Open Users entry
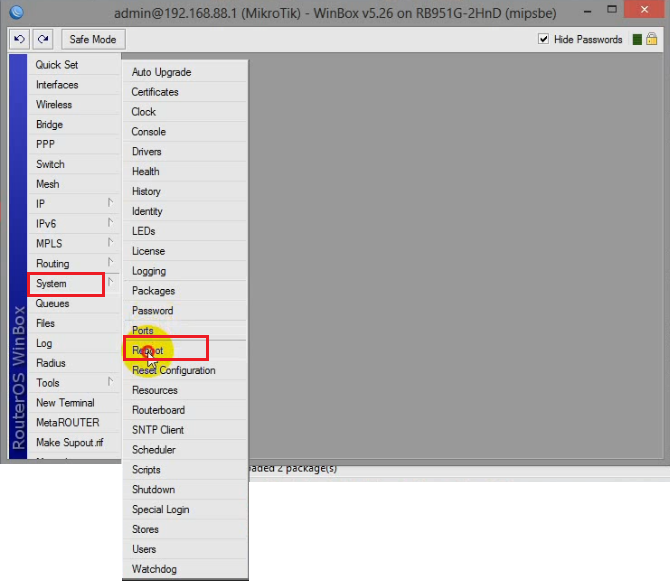The width and height of the screenshot is (670, 581). [185, 549]
